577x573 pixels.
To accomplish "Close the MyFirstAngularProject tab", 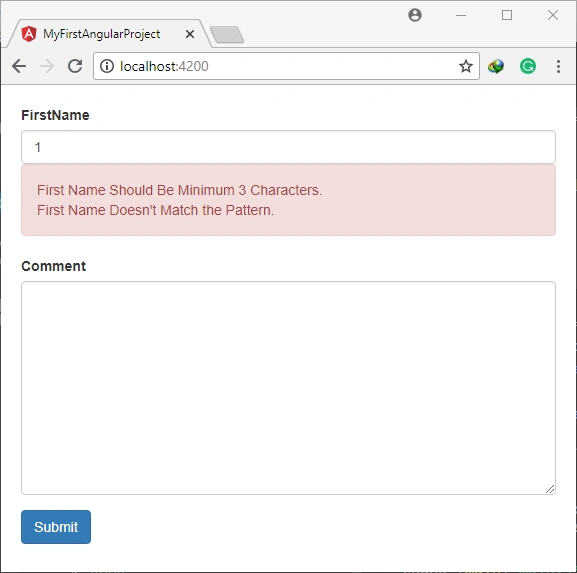I will coord(190,34).
